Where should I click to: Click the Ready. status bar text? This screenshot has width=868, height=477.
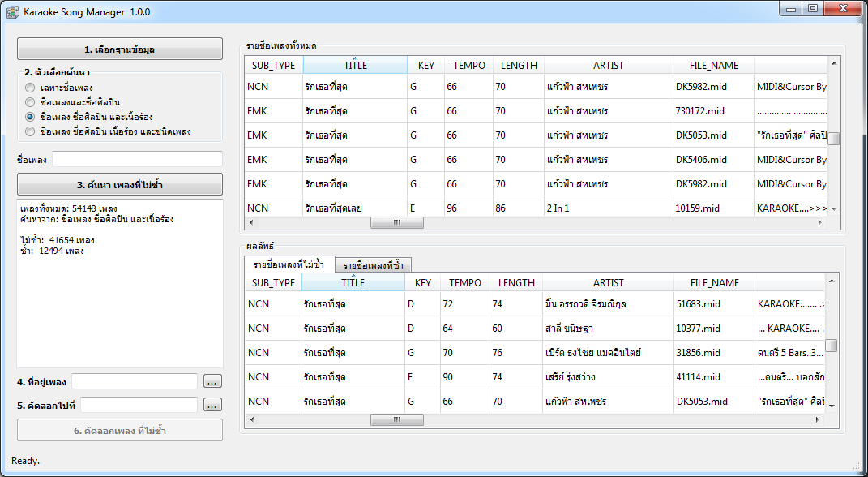25,461
